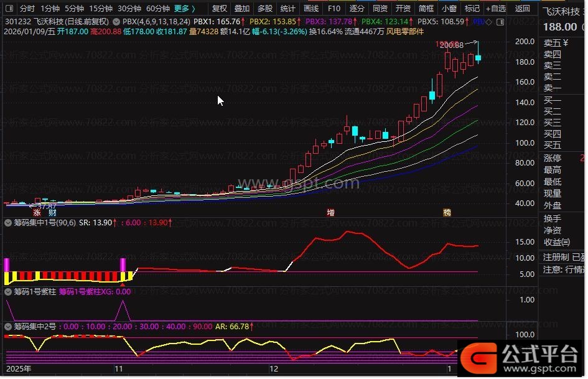The height and width of the screenshot is (379, 588).
Task: Switch to the 60分钟 period tab
Action: coord(157,9)
